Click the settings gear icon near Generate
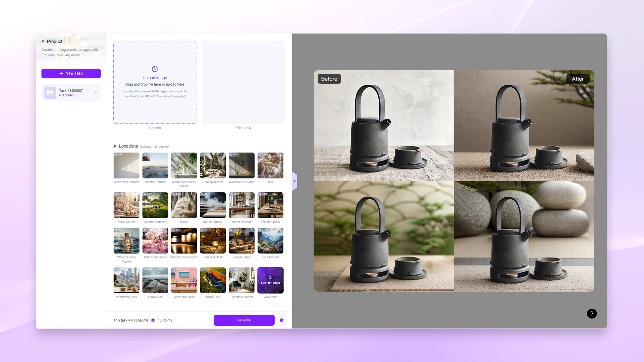 pos(281,320)
